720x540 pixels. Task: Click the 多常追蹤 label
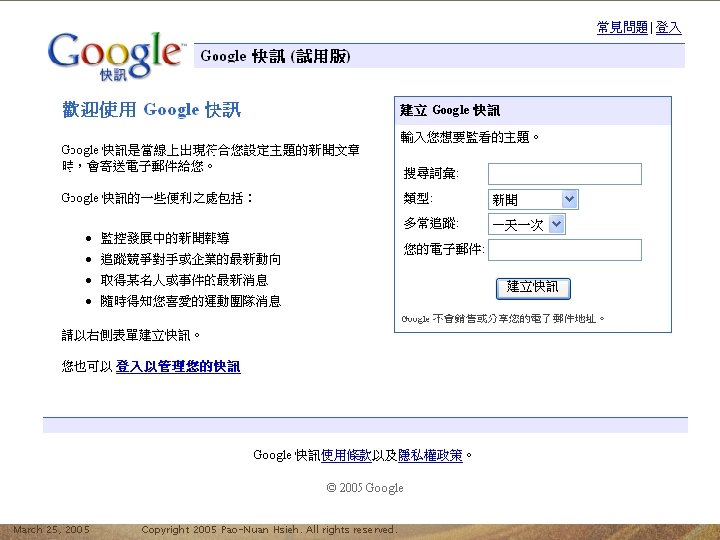click(x=431, y=224)
